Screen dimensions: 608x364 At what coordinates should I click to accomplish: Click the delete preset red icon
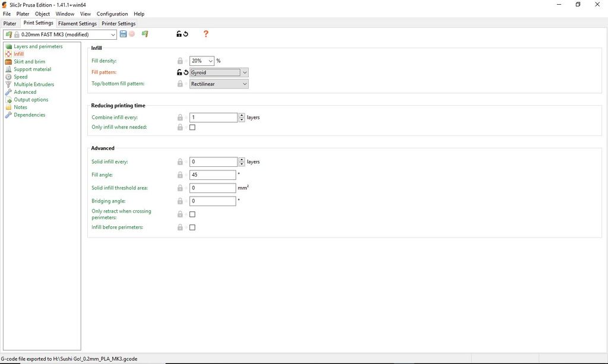132,34
